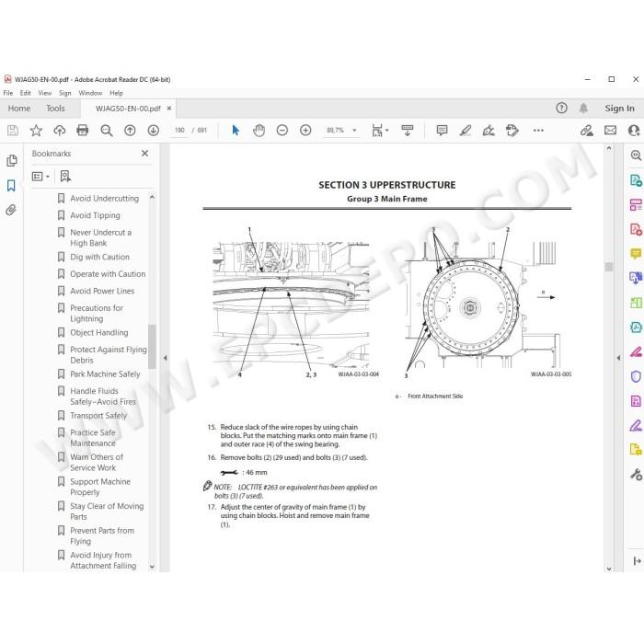Image resolution: width=644 pixels, height=644 pixels.
Task: Print the document using the printer icon
Action: point(83,131)
